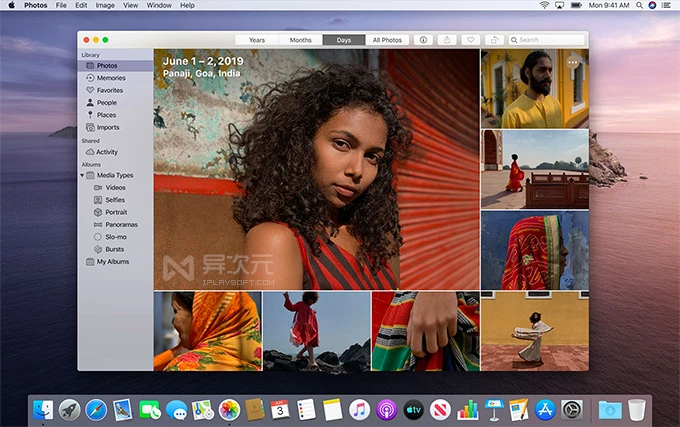This screenshot has height=427, width=680.
Task: Open App Store from the dock
Action: click(x=545, y=410)
